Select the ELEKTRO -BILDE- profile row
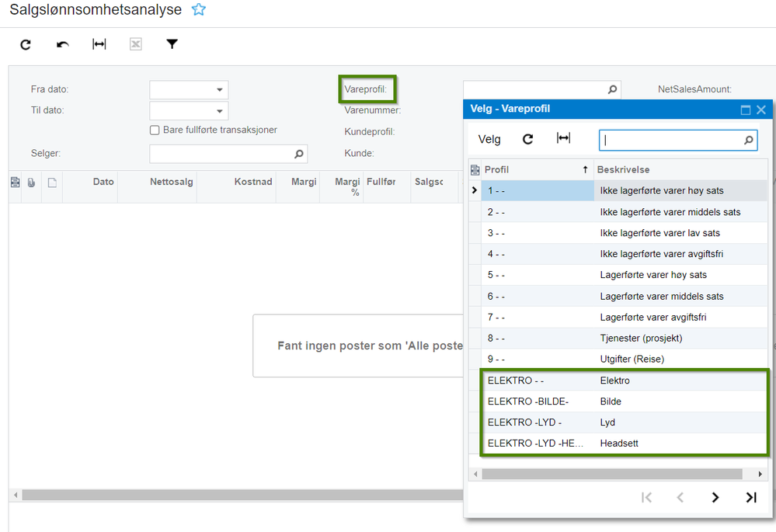 pos(624,402)
